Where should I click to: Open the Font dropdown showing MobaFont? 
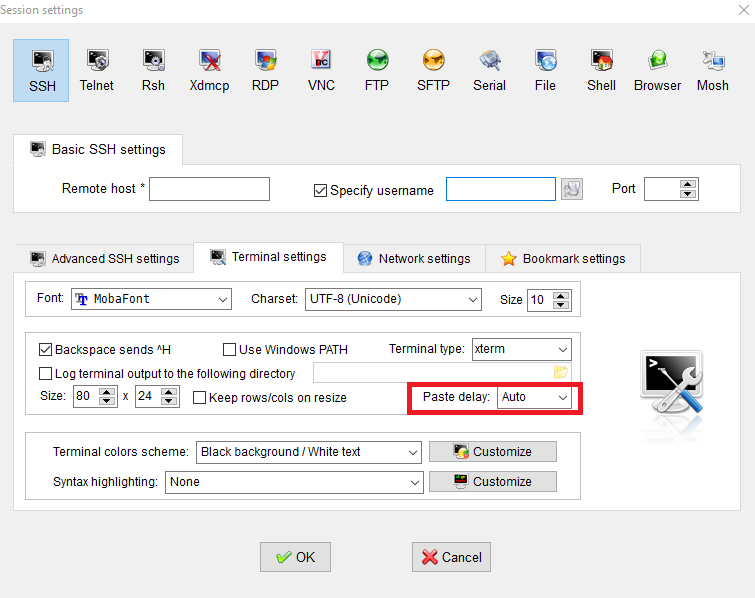(x=151, y=299)
